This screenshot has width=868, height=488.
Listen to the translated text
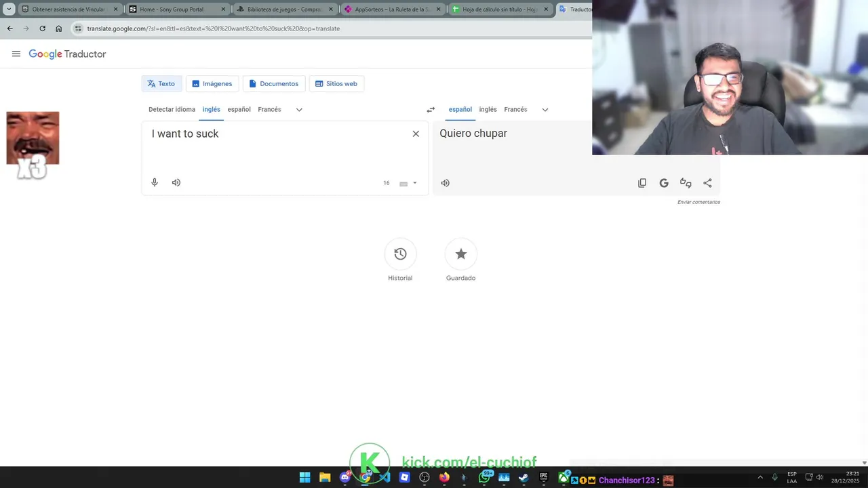click(x=445, y=183)
